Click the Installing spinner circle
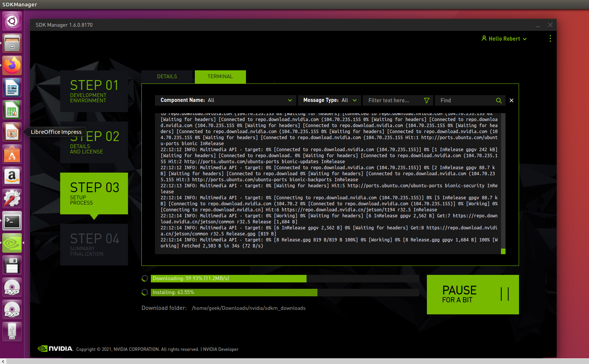The width and height of the screenshot is (589, 364). (x=145, y=293)
